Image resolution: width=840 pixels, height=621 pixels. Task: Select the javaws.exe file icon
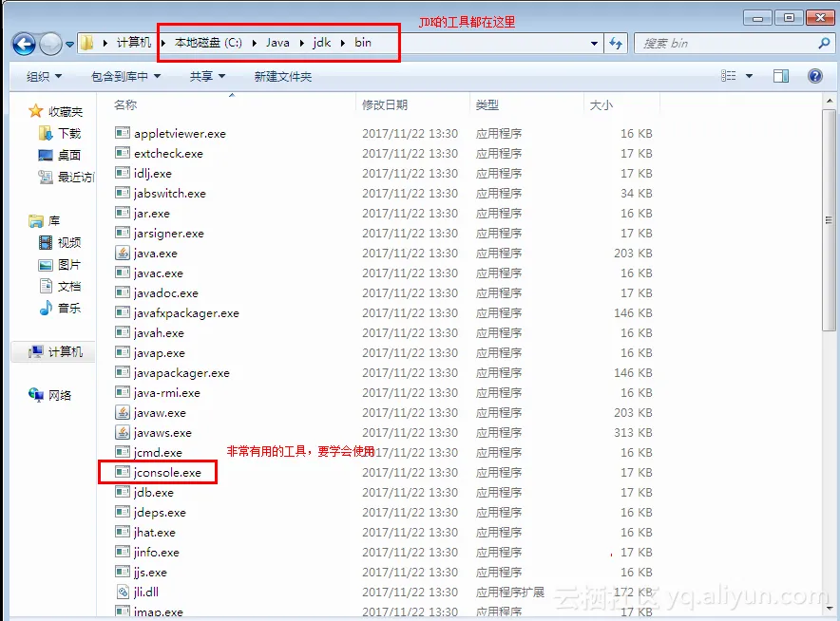pyautogui.click(x=123, y=432)
